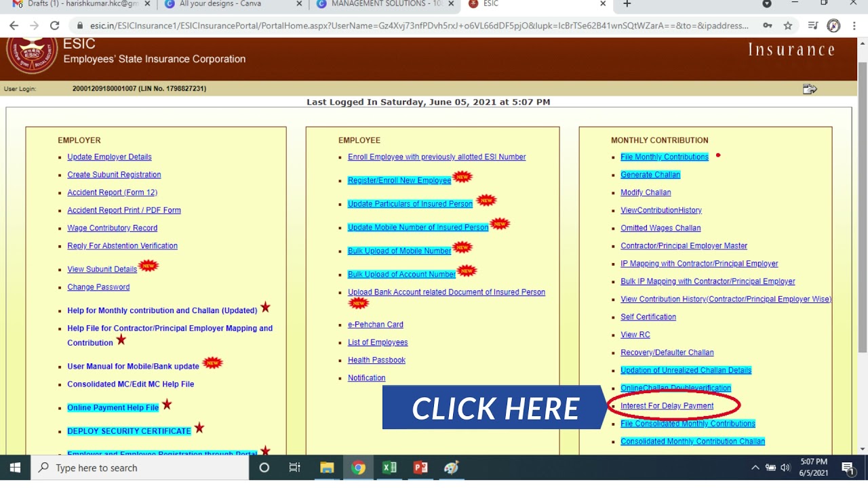Open the Chrome profile avatar
Viewport: 868px width, 488px height.
point(834,26)
